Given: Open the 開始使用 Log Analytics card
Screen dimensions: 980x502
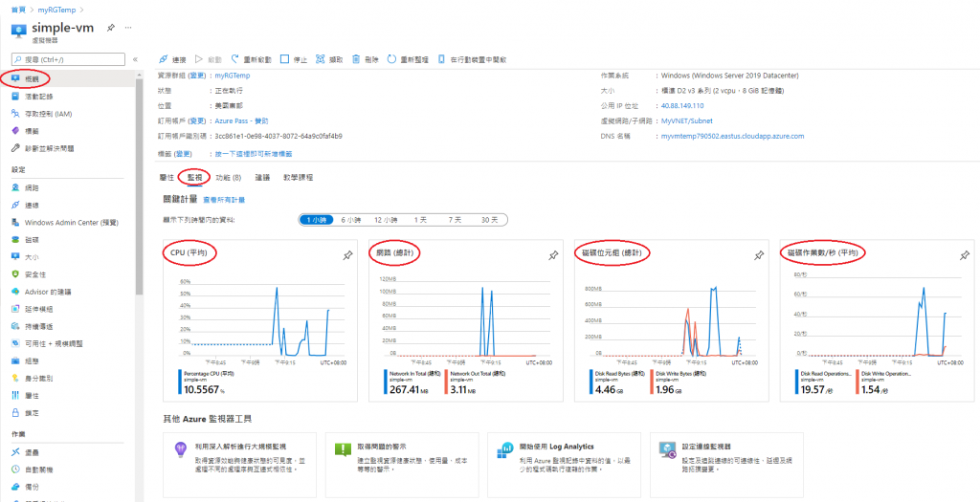Looking at the screenshot, I should tap(564, 464).
